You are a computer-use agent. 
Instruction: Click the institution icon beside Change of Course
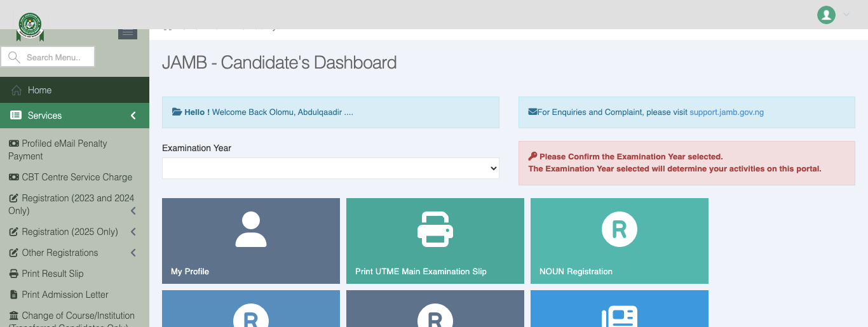coord(13,316)
